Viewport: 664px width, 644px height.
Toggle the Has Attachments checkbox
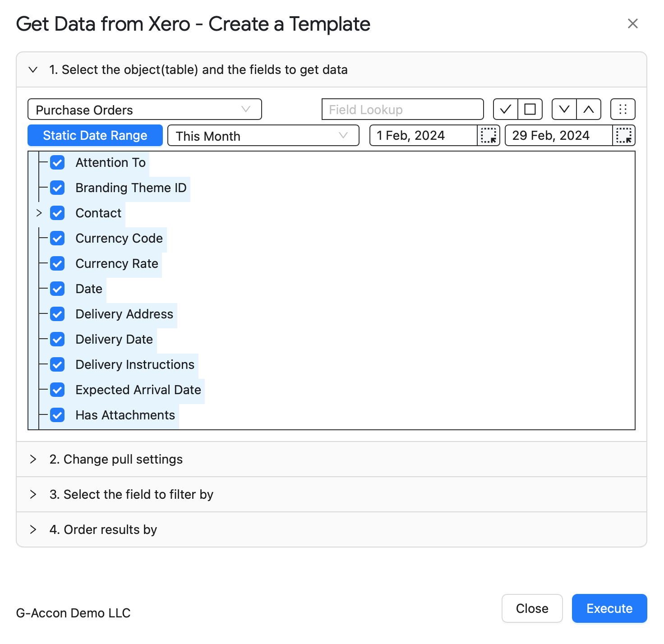(x=57, y=415)
